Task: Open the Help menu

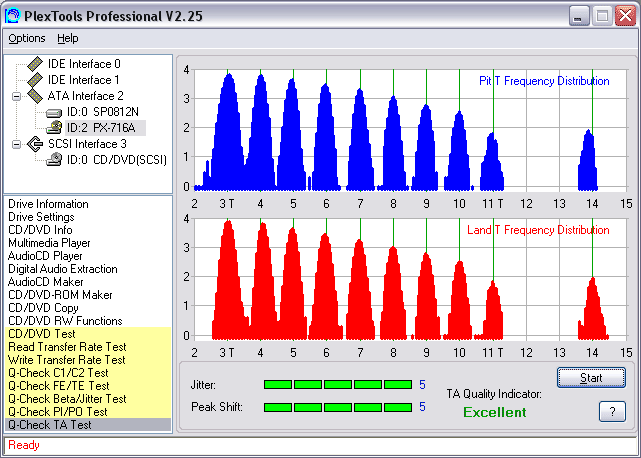Action: [x=67, y=38]
